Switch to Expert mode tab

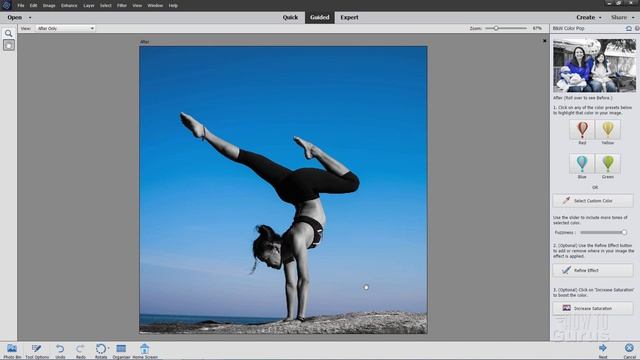click(x=349, y=18)
